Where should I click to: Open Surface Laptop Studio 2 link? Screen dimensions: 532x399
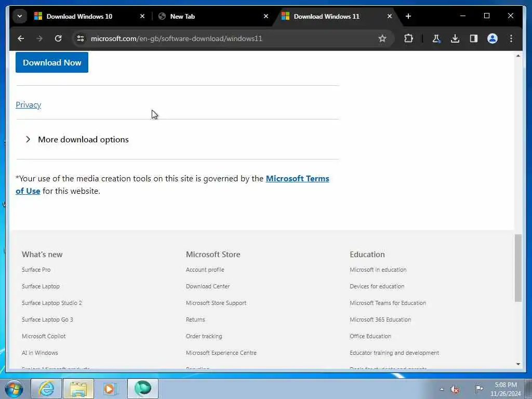pos(52,303)
